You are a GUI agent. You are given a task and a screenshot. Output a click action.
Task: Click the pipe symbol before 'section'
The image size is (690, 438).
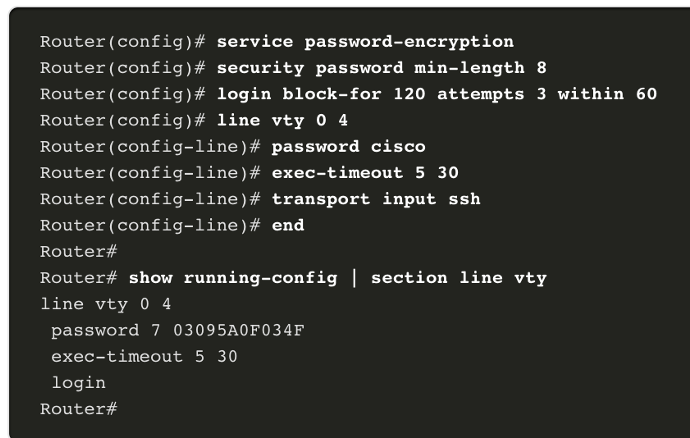[x=354, y=278]
